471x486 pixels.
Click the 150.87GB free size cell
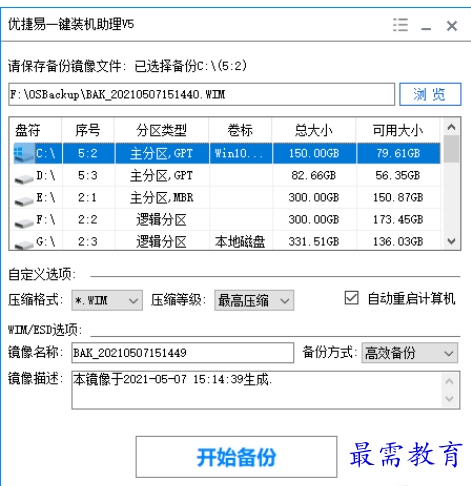click(398, 197)
